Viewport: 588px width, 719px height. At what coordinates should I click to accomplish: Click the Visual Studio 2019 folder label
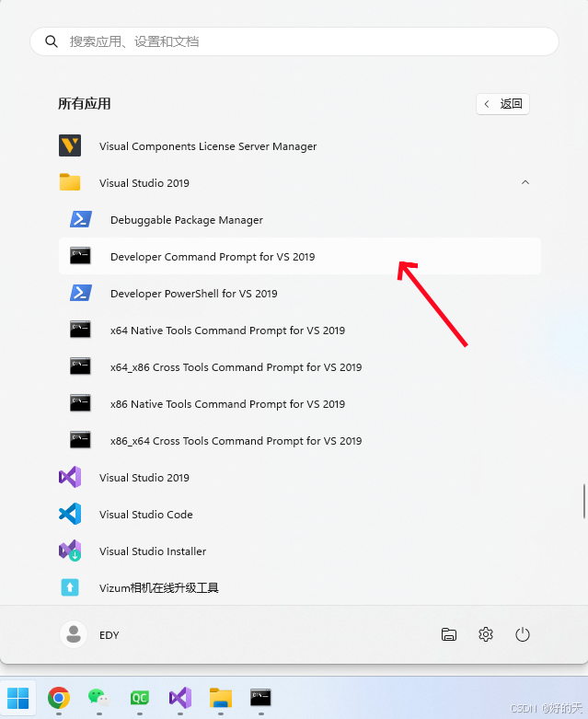point(144,183)
